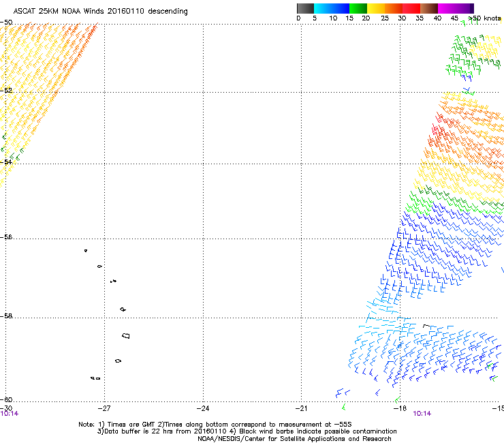Screen dimensions: 504x443
Task: Click the '-54' latitude label
Action: [x=6, y=162]
